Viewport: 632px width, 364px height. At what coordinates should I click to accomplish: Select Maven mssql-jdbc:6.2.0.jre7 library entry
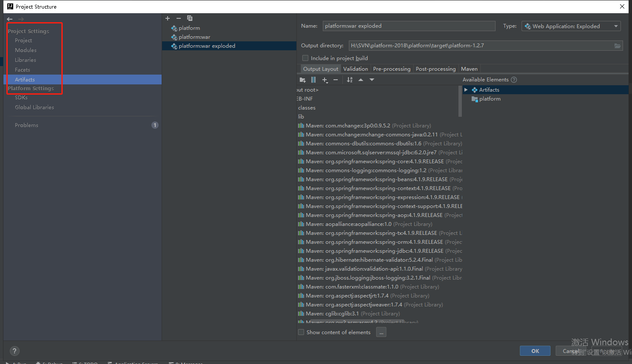(x=380, y=153)
